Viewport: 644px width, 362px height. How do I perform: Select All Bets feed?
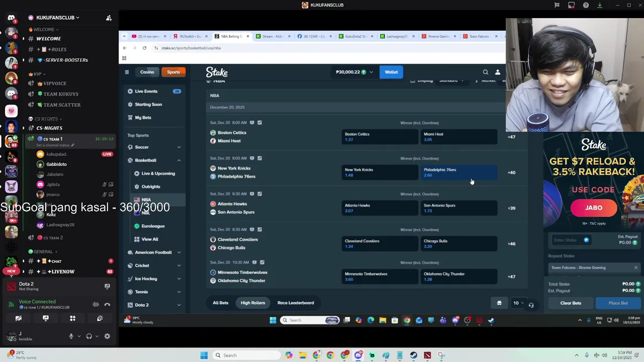pyautogui.click(x=220, y=303)
